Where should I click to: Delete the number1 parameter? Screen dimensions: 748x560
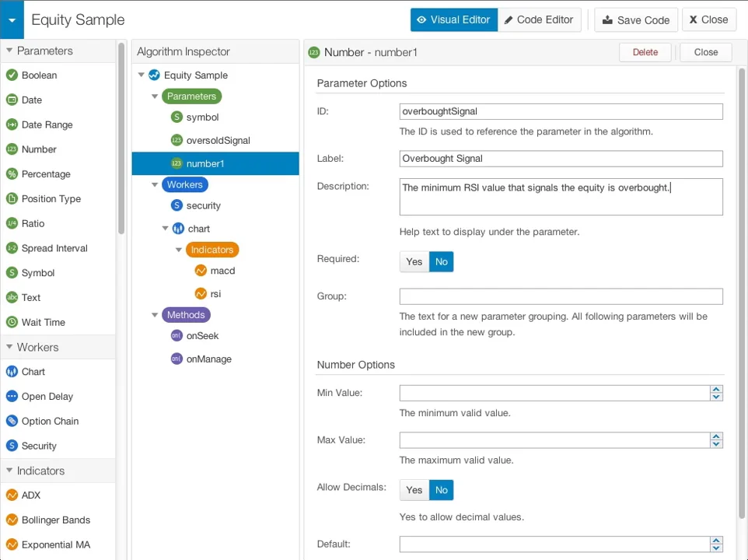tap(645, 52)
